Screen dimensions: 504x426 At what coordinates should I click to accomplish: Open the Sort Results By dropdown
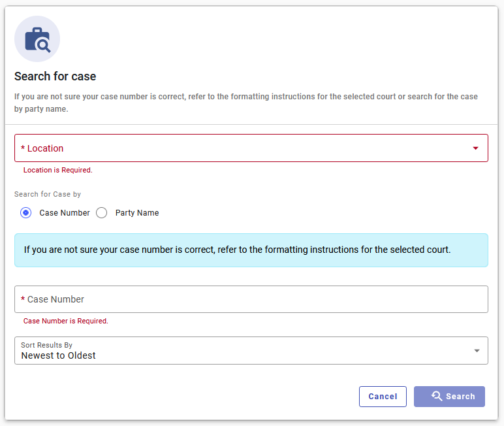tap(251, 350)
